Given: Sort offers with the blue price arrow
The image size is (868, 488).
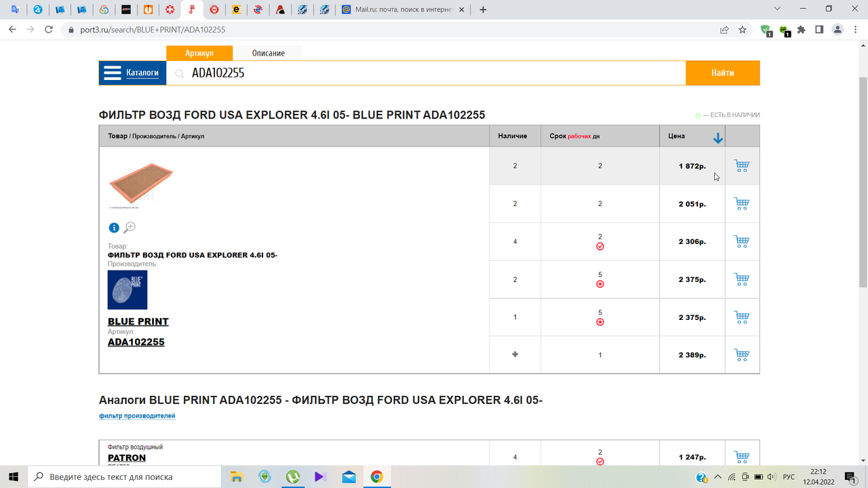Looking at the screenshot, I should tap(718, 138).
